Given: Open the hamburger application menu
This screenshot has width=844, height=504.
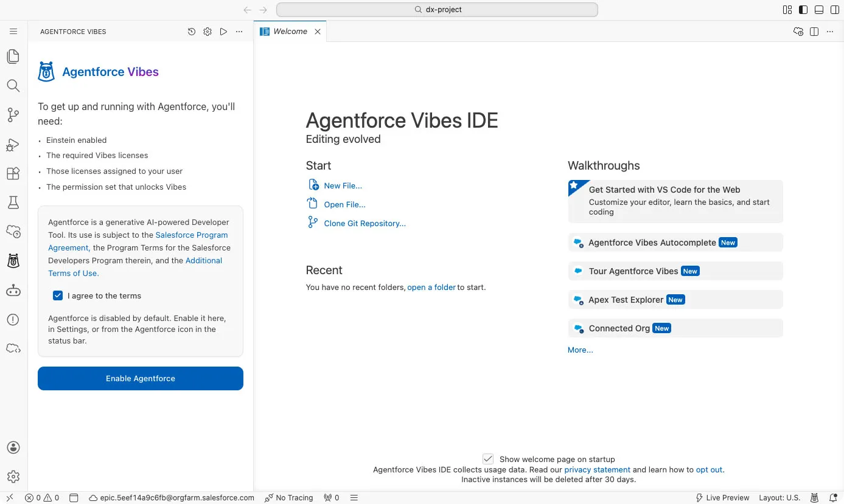Looking at the screenshot, I should click(13, 32).
